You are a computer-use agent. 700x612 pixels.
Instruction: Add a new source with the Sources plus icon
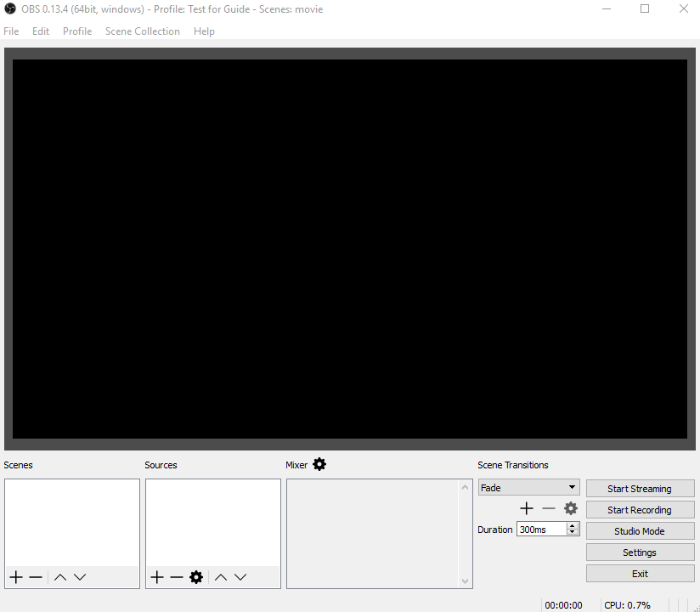(x=156, y=577)
